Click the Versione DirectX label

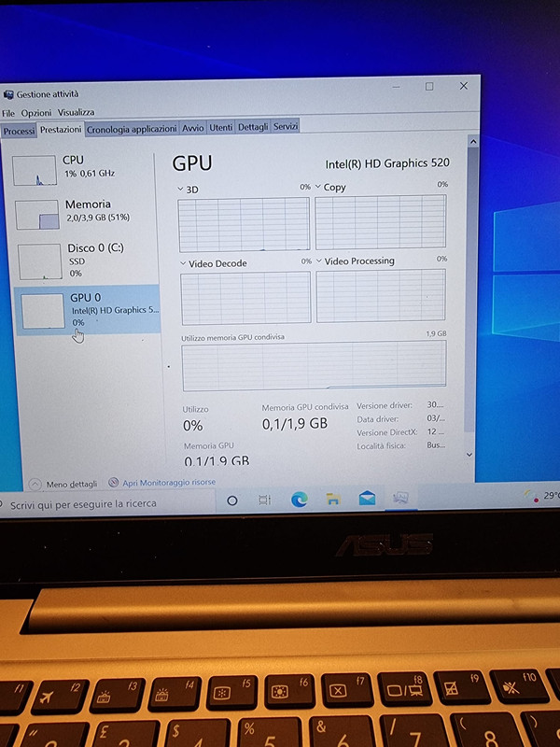click(387, 432)
